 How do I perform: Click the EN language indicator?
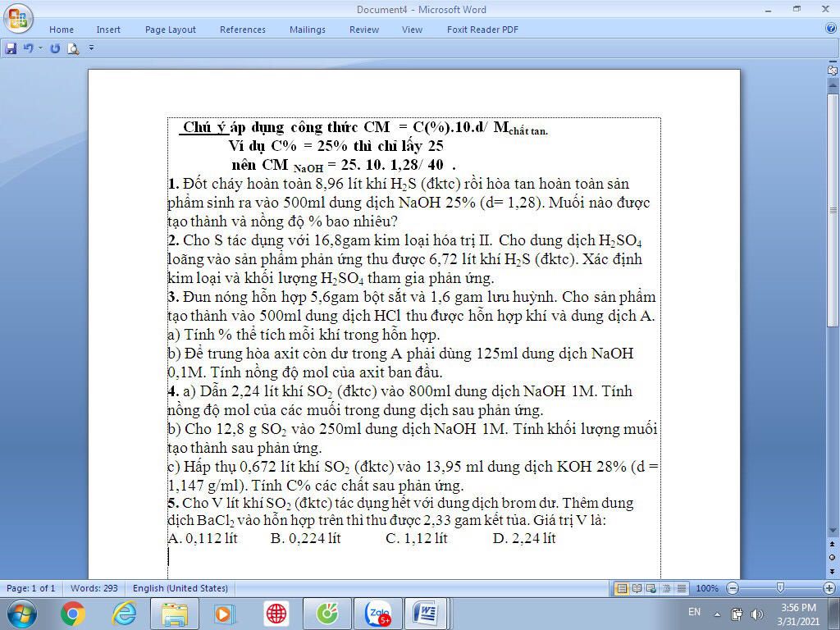[x=694, y=612]
